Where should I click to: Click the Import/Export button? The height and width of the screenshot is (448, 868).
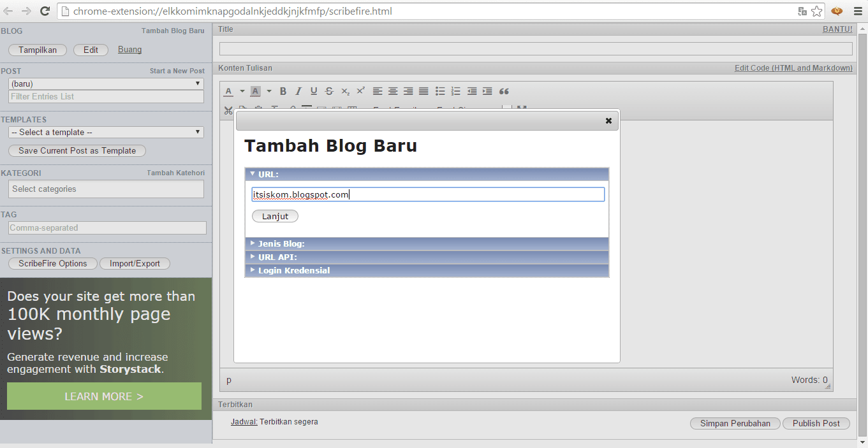pos(135,263)
